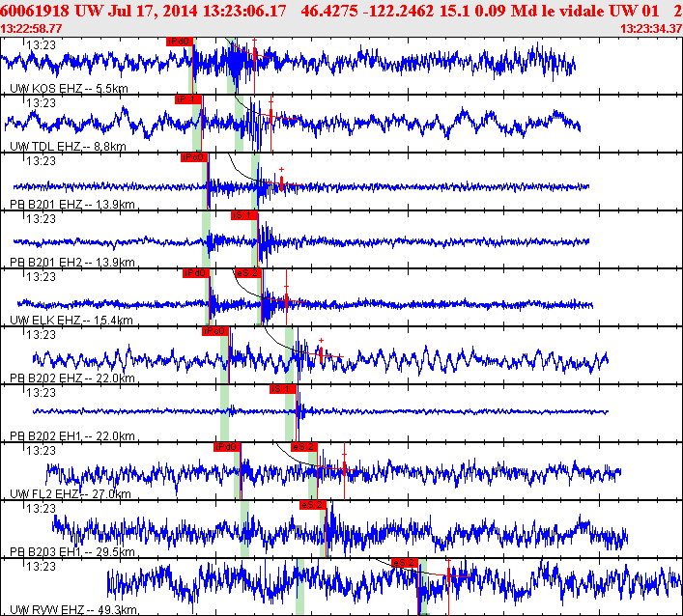Click the 13:23 time tick on FL2 trace
The height and width of the screenshot is (616, 683).
click(41, 451)
